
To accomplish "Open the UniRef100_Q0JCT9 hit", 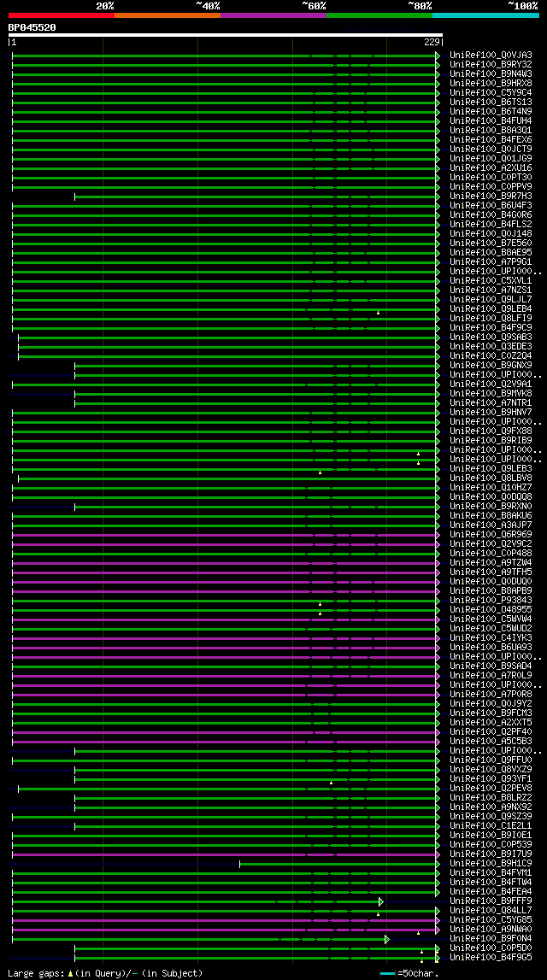I will (491, 149).
